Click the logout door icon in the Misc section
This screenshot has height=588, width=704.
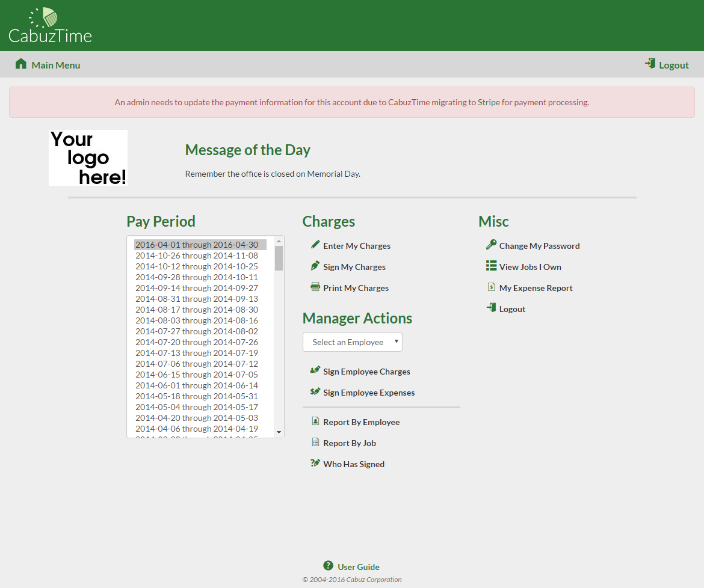[x=491, y=308]
